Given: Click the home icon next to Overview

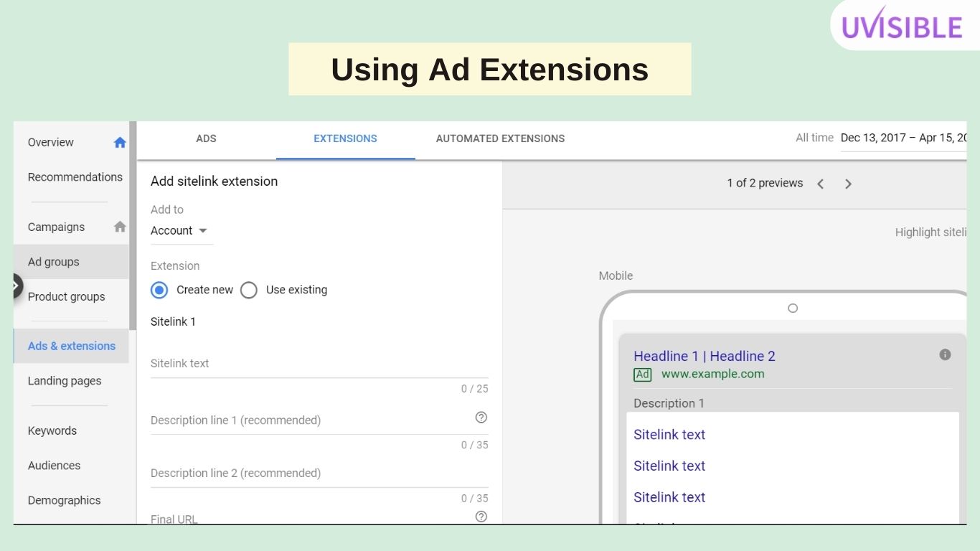Looking at the screenshot, I should click(x=119, y=142).
